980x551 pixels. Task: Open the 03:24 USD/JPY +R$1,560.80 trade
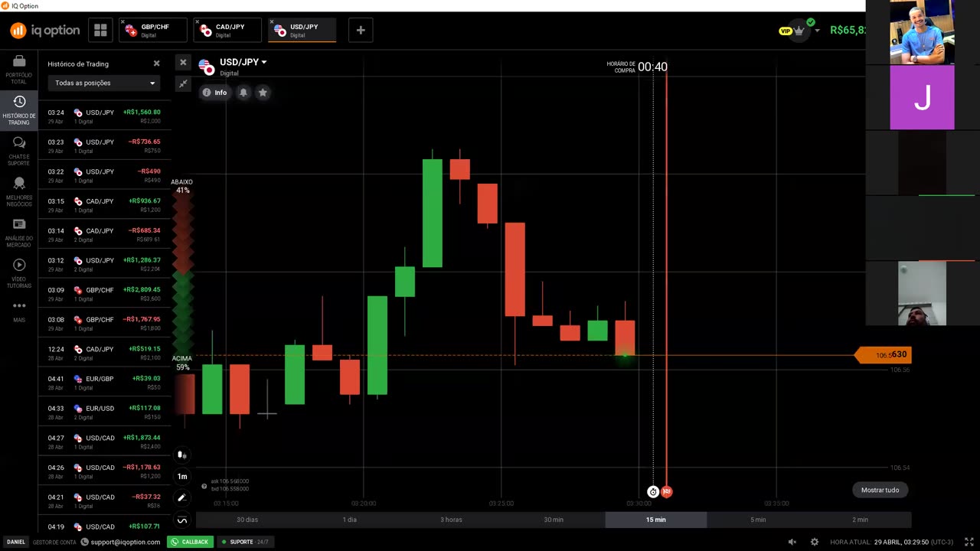point(104,116)
